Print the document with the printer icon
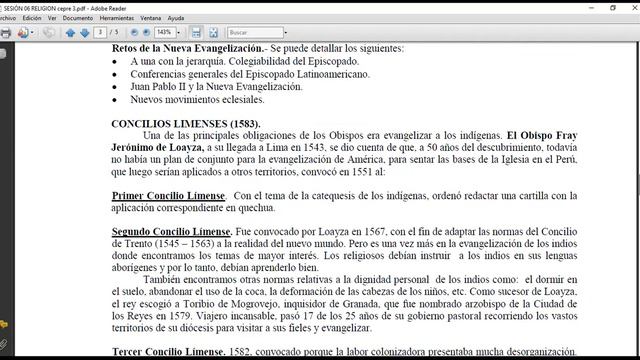Viewport: 640px width, 360px height. pos(5,33)
